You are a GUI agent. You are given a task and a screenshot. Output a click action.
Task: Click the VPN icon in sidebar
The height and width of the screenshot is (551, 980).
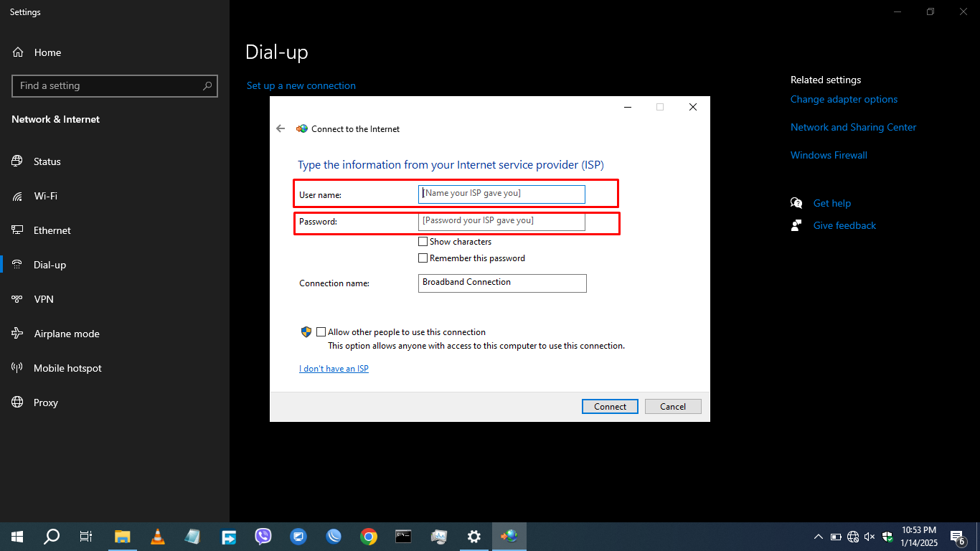[x=17, y=299]
